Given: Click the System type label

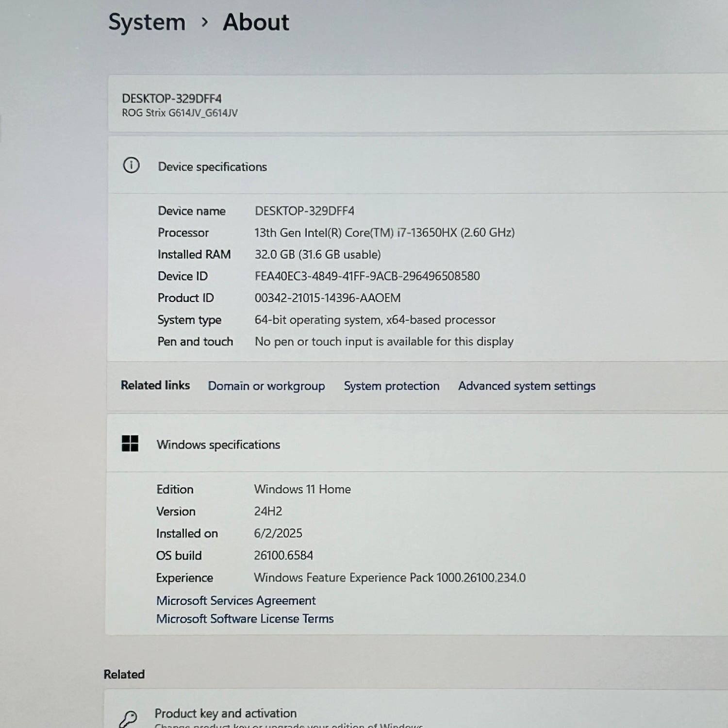Looking at the screenshot, I should pyautogui.click(x=189, y=320).
